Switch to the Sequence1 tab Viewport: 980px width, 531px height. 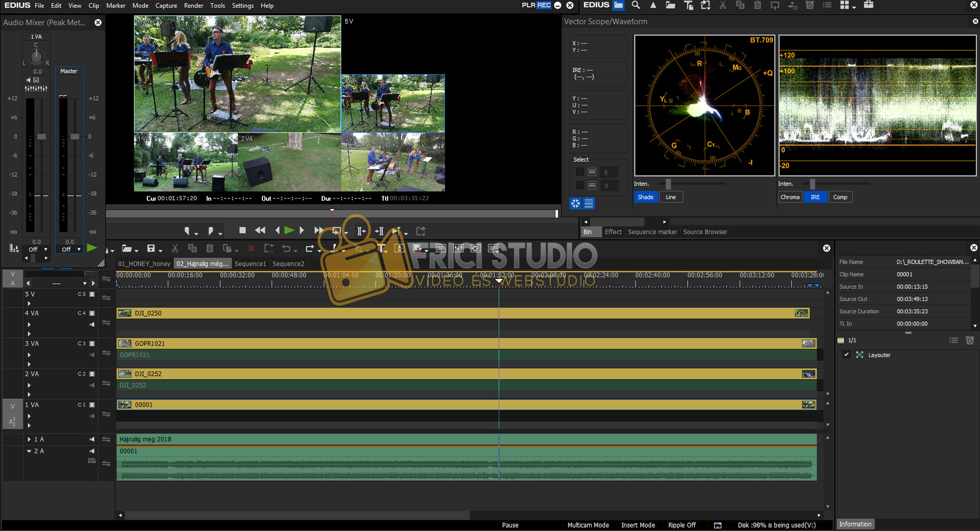[x=250, y=264]
